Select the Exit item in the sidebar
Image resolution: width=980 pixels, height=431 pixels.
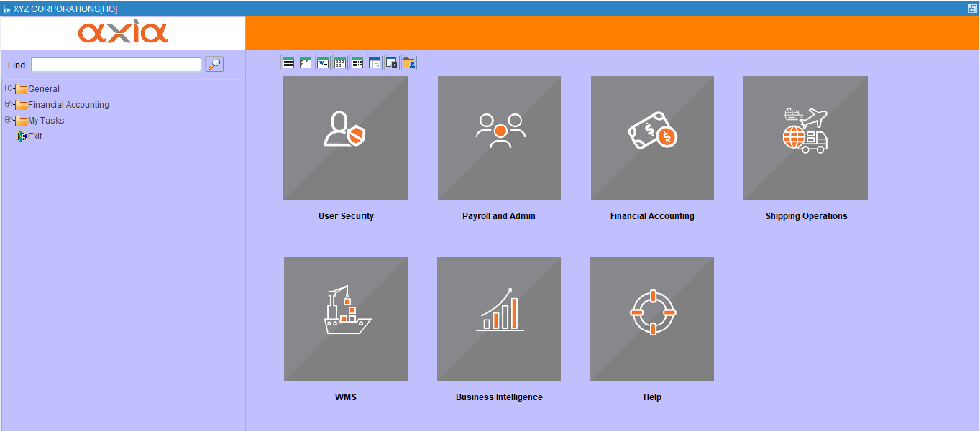(33, 136)
